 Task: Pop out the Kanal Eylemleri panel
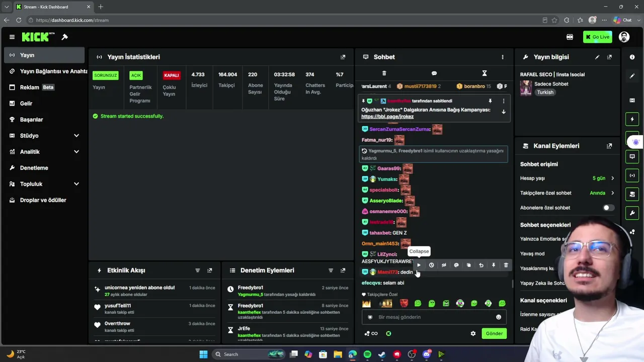609,146
